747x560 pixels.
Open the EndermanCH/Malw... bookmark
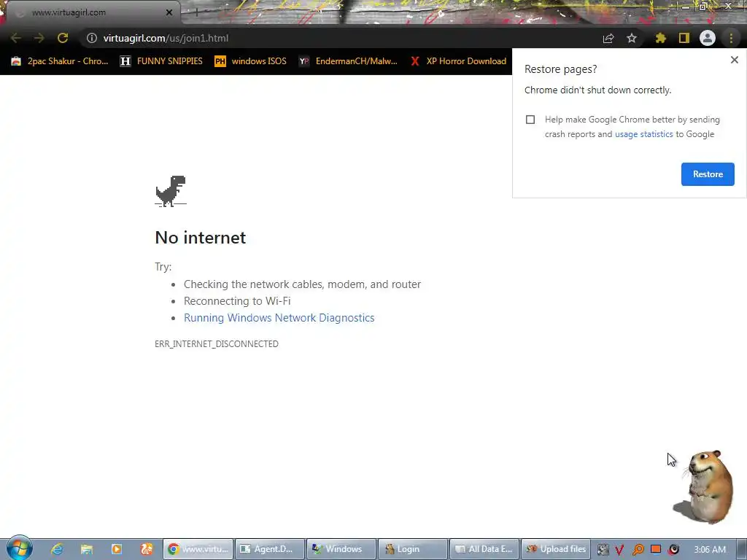click(348, 61)
